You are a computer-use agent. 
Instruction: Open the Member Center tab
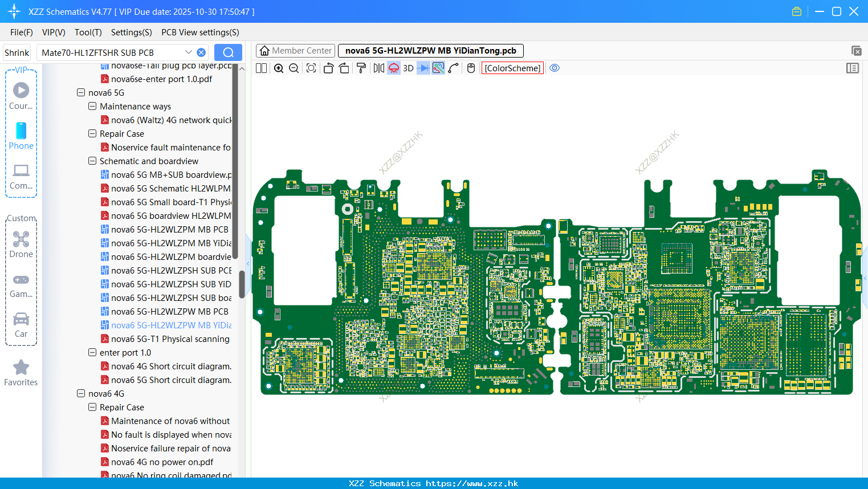[295, 51]
